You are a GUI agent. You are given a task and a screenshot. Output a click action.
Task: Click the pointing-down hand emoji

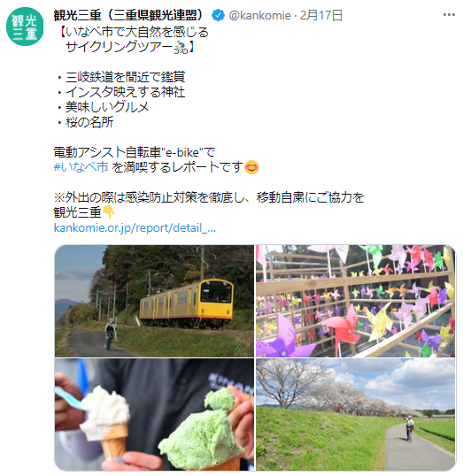[x=109, y=212]
